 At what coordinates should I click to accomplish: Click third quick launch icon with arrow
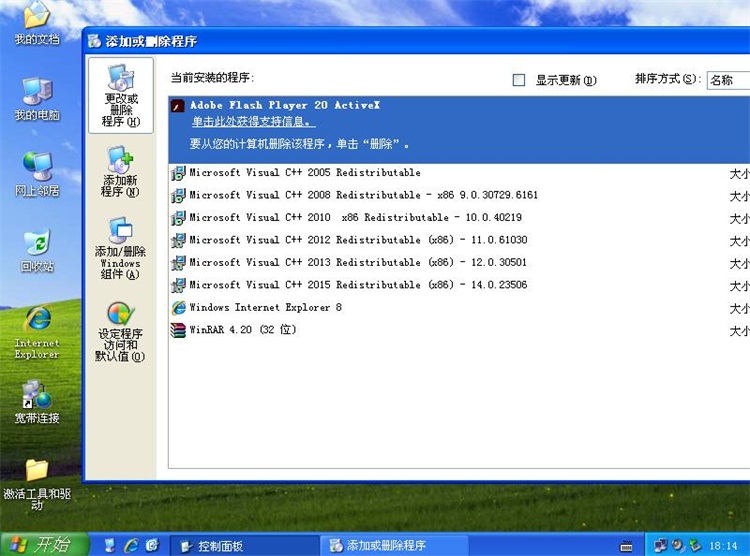click(x=152, y=545)
